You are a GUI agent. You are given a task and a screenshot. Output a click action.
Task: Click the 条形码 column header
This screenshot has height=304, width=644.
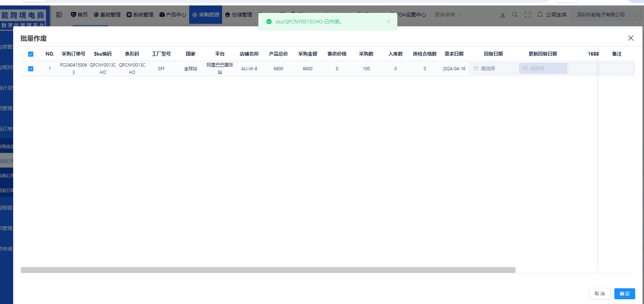pyautogui.click(x=132, y=54)
